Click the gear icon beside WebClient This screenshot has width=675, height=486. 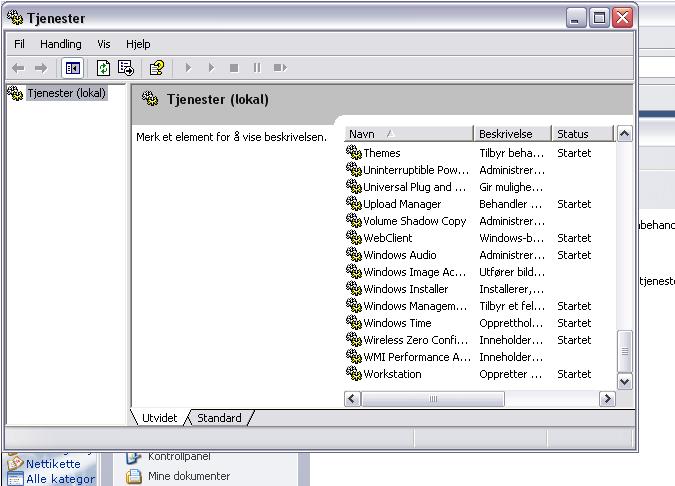coord(353,237)
